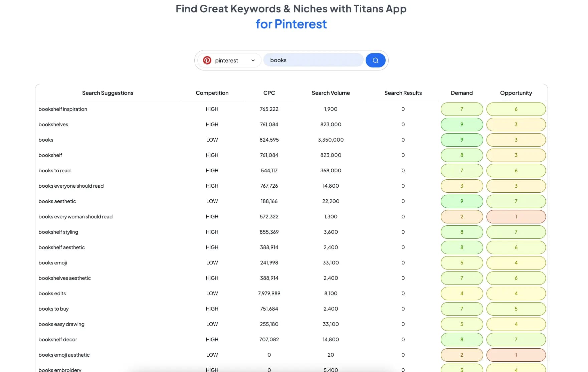Image resolution: width=588 pixels, height=372 pixels.
Task: Sort by Search Suggestions column header
Action: (108, 93)
